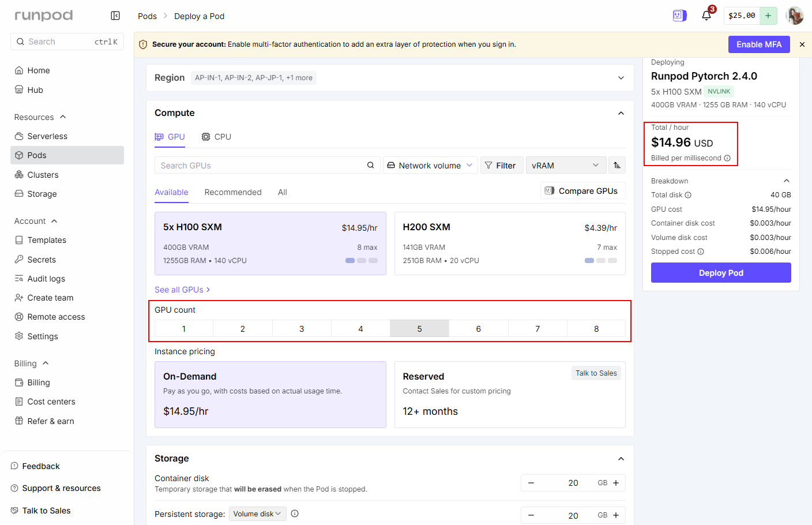The height and width of the screenshot is (525, 812).
Task: Open Clusters in the sidebar
Action: click(67, 175)
